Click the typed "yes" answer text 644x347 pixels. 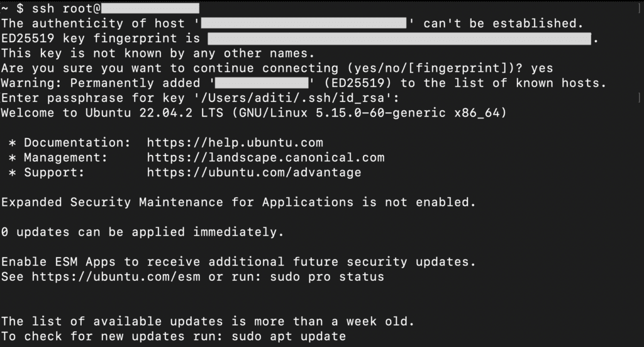point(541,68)
